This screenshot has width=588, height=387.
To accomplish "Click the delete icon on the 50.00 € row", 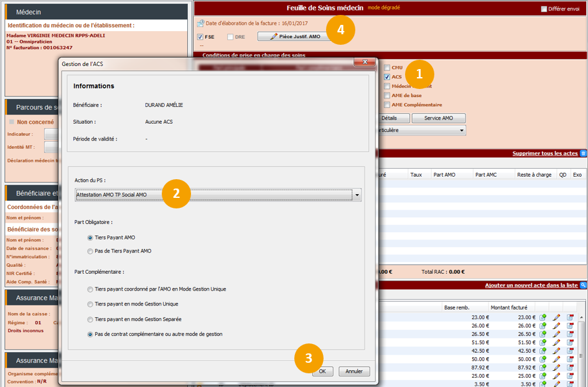I will 570,359.
